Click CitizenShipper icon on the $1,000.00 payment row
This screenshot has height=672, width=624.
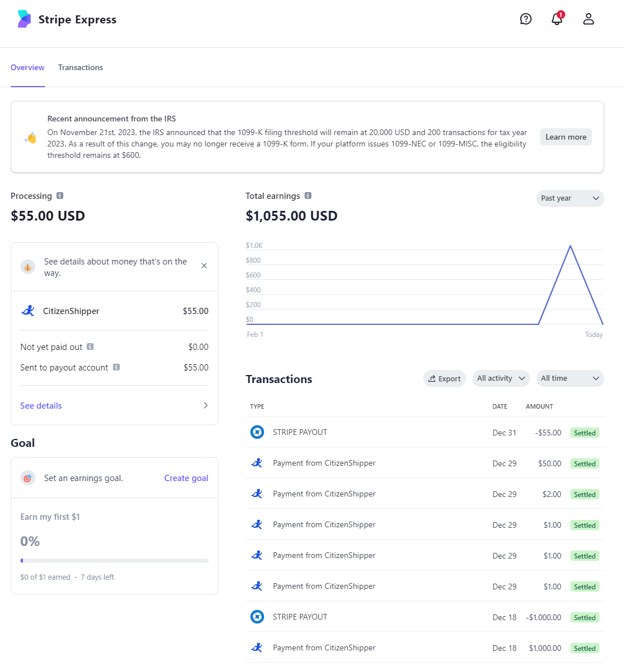pos(257,647)
